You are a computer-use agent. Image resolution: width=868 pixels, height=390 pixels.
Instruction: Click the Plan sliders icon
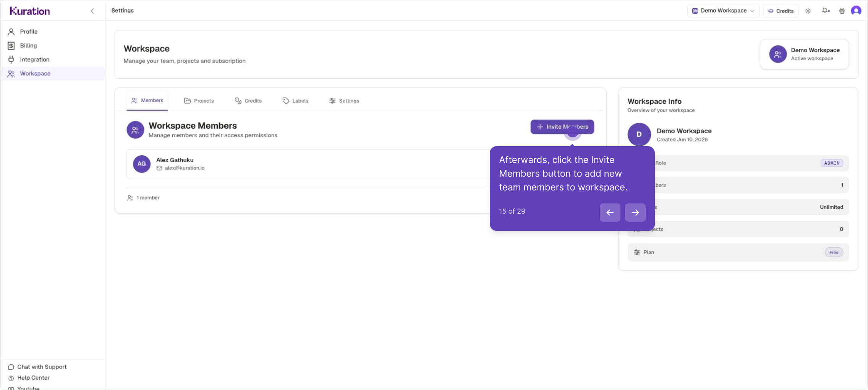click(637, 252)
